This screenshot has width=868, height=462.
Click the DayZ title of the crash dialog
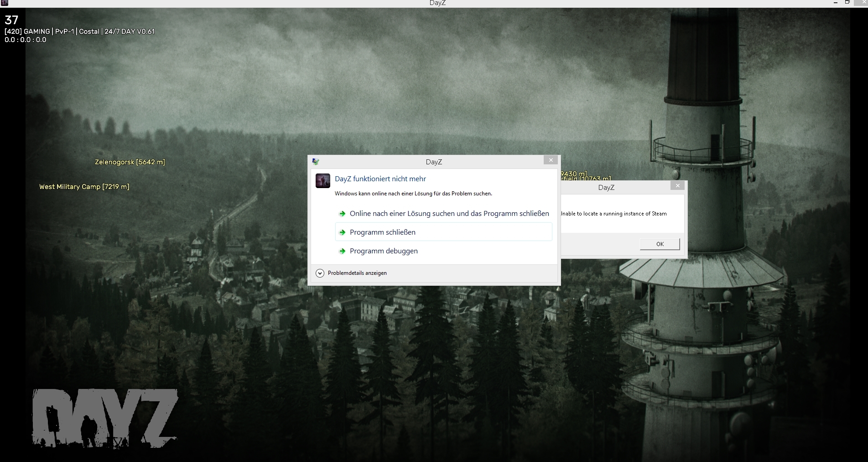(x=434, y=162)
